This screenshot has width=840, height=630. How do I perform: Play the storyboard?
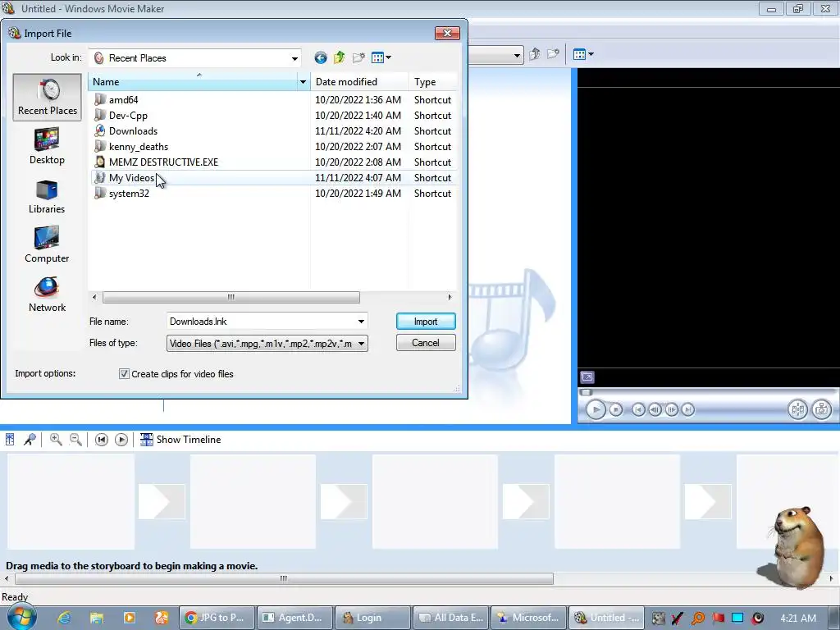pos(121,440)
